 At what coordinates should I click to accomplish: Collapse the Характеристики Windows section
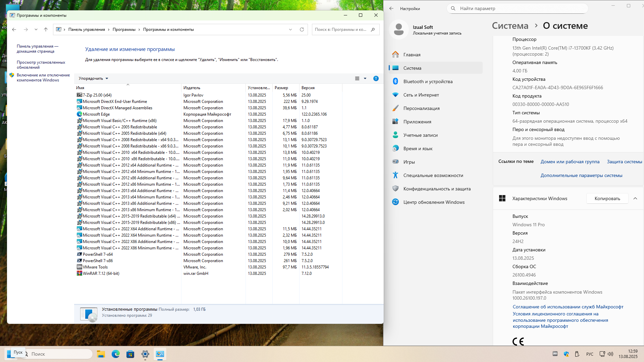click(x=635, y=198)
